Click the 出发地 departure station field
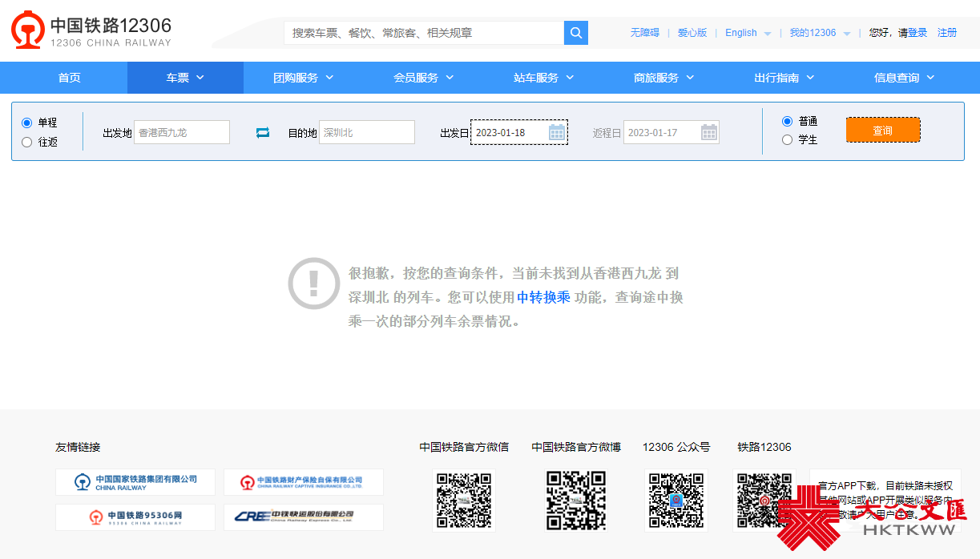The height and width of the screenshot is (559, 980). [182, 132]
